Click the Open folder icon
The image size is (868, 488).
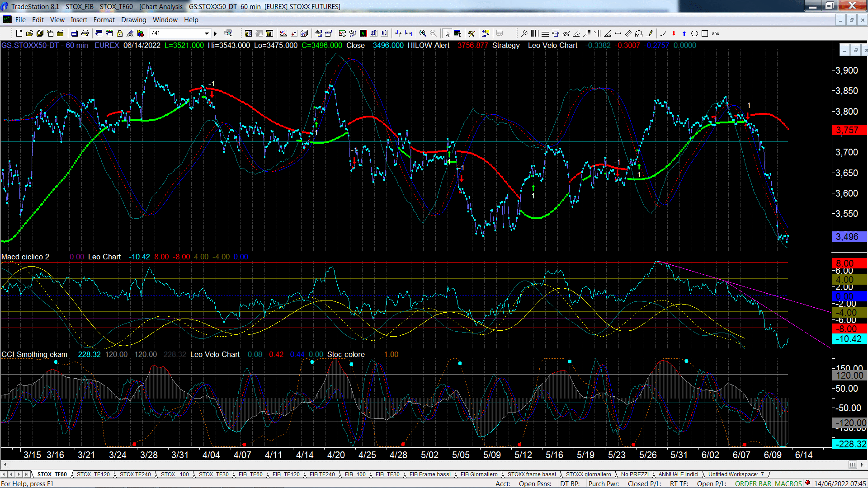click(29, 33)
